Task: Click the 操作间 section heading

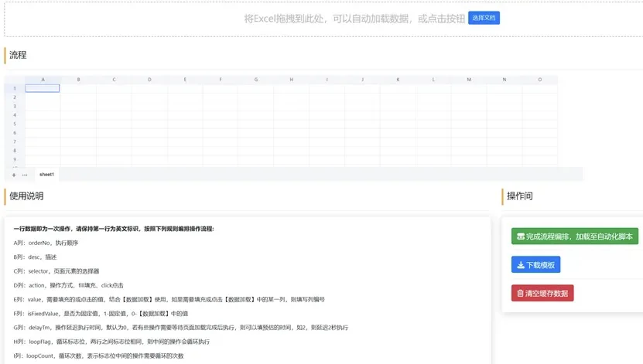Action: [519, 196]
